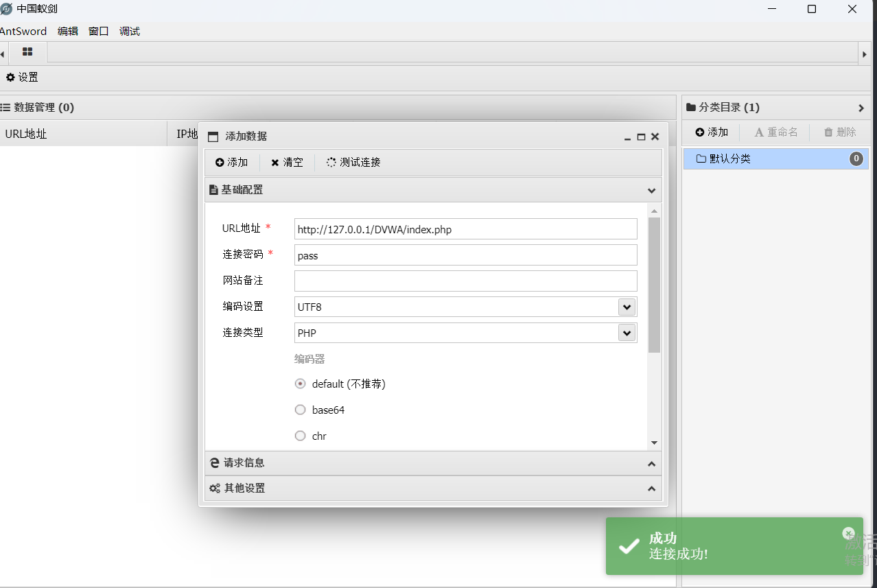
Task: Select the home grid tab
Action: 27,52
